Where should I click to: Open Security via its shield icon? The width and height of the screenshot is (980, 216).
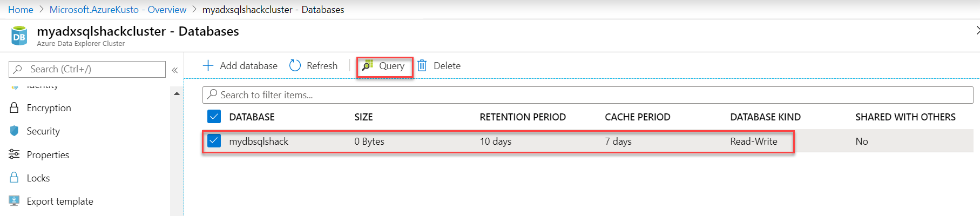tap(14, 131)
